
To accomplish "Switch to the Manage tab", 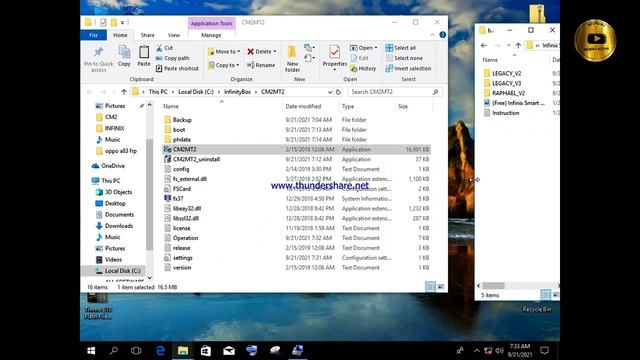I will click(x=211, y=35).
